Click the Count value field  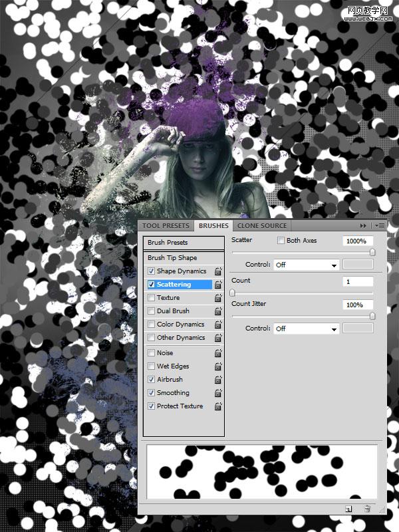358,281
